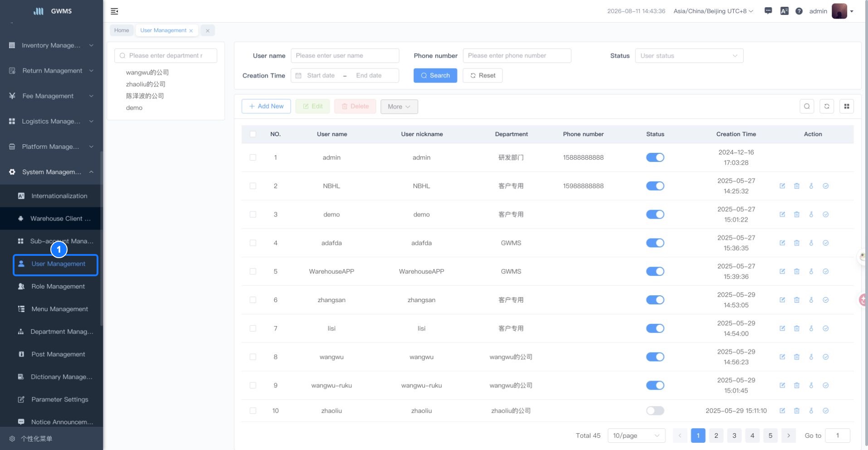Open Post Management in the sidebar

[51, 354]
